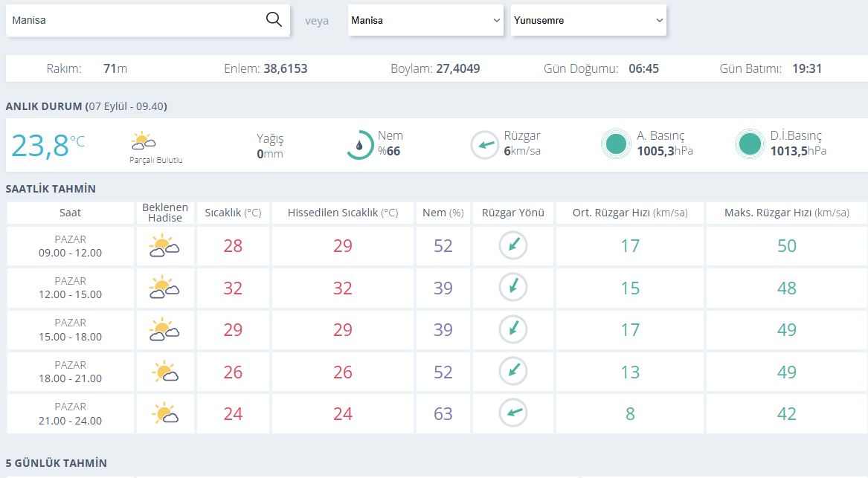Viewport: 868px width, 478px height.
Task: Click the Rakım 71m value
Action: tap(115, 68)
